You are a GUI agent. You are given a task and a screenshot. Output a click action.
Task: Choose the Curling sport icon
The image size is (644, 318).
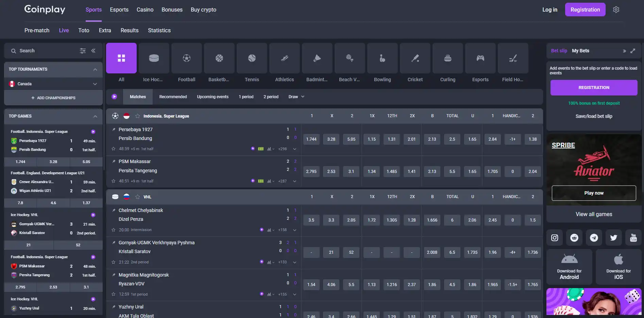(x=448, y=58)
